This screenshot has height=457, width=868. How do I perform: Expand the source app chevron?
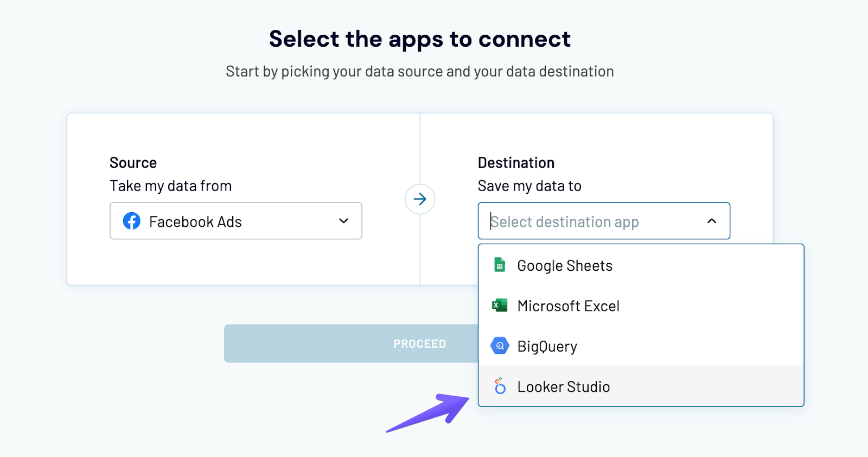[x=343, y=221]
